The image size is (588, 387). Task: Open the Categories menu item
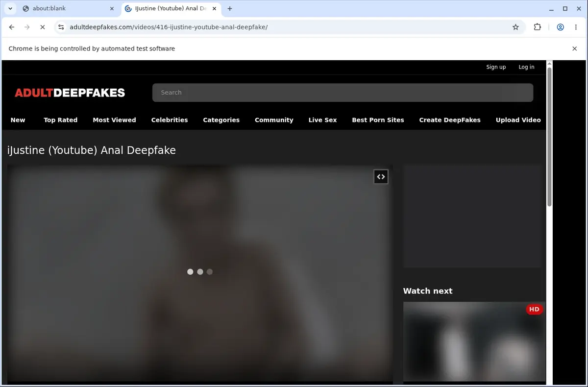221,120
